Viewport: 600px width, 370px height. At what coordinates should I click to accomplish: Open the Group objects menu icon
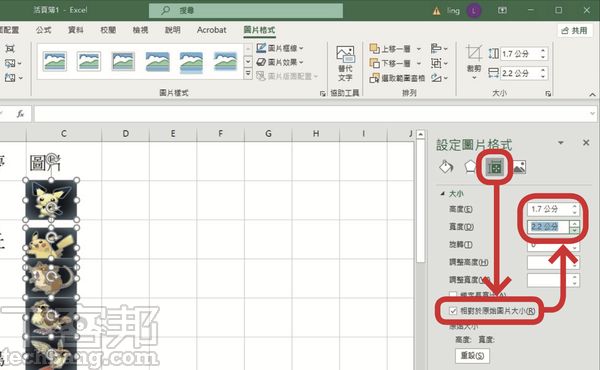(439, 63)
